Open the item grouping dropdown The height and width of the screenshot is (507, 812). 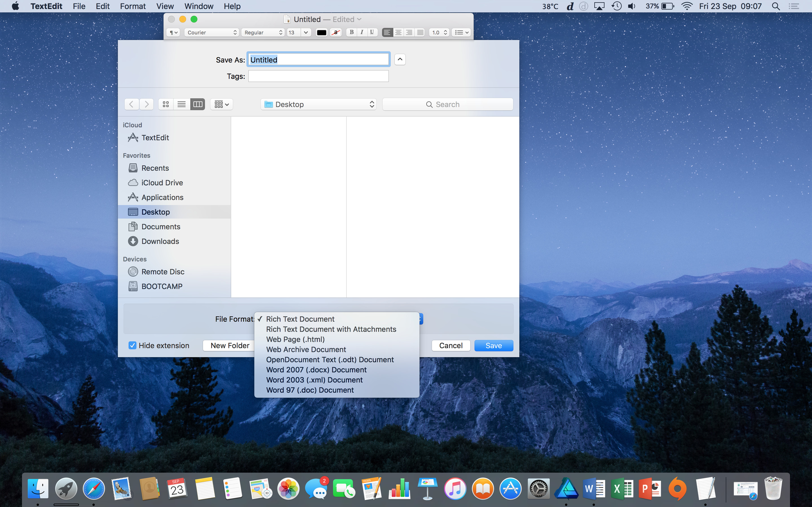pyautogui.click(x=221, y=104)
